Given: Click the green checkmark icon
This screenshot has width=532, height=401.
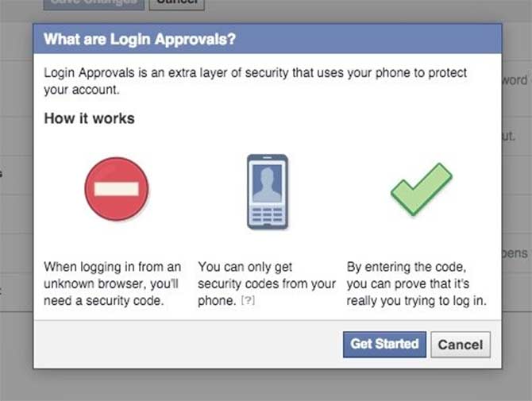Looking at the screenshot, I should [x=420, y=189].
